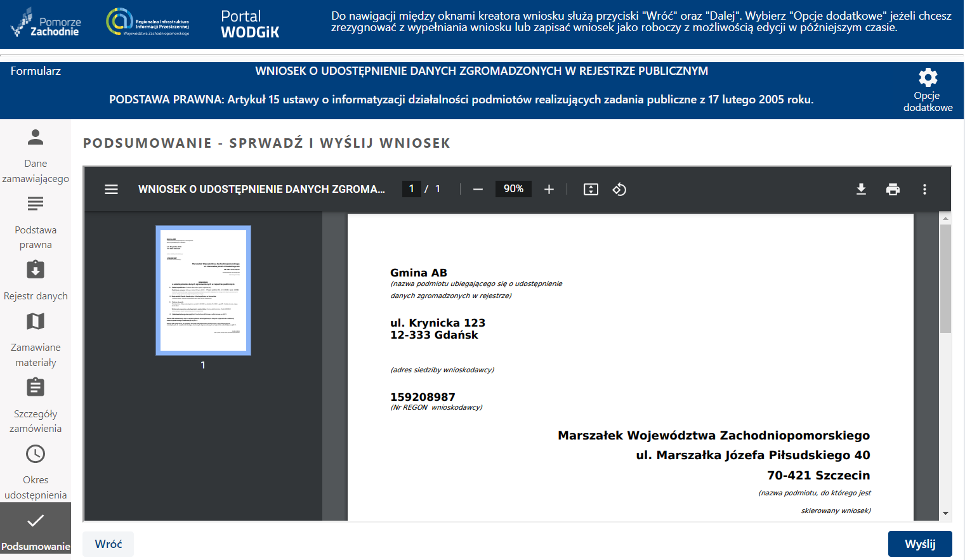Click the Rejestr danych download-box icon

point(35,269)
